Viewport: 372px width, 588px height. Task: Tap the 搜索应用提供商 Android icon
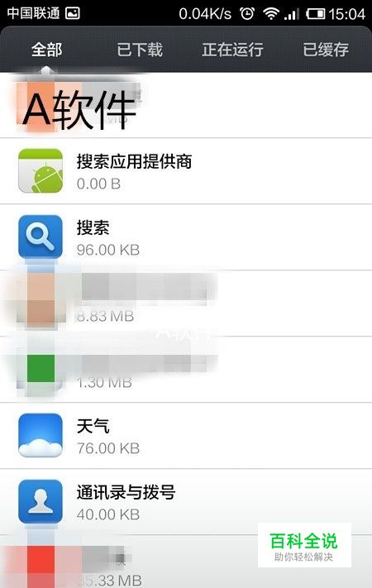tap(41, 170)
